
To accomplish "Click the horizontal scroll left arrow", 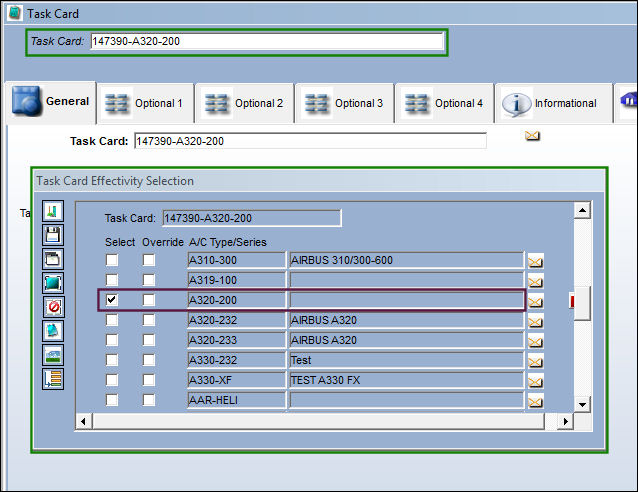I will pos(83,421).
